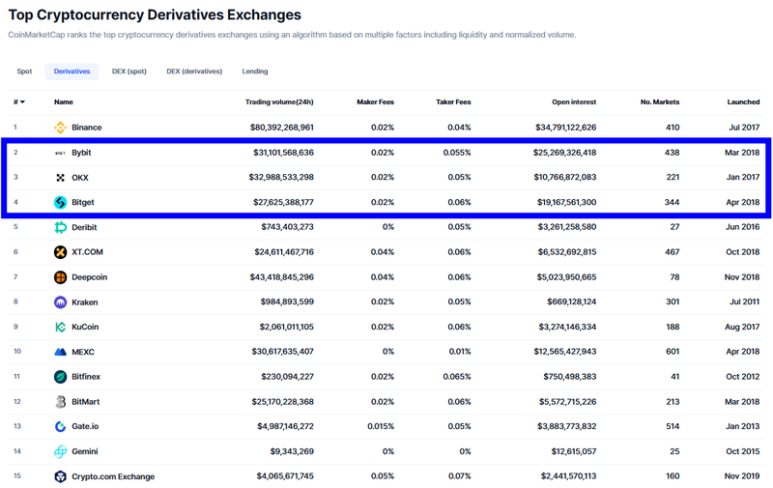773x488 pixels.
Task: Click BitMart trading volume $25,170,228,368
Action: pyautogui.click(x=283, y=402)
